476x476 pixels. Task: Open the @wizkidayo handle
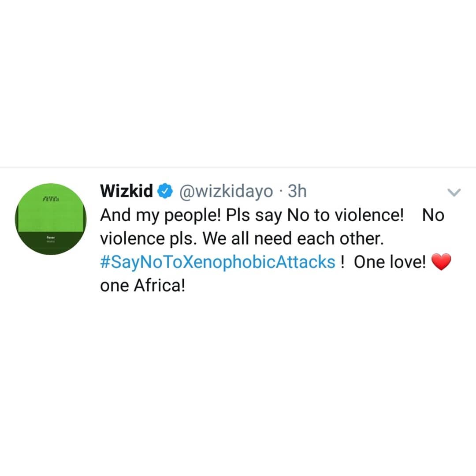tap(226, 192)
